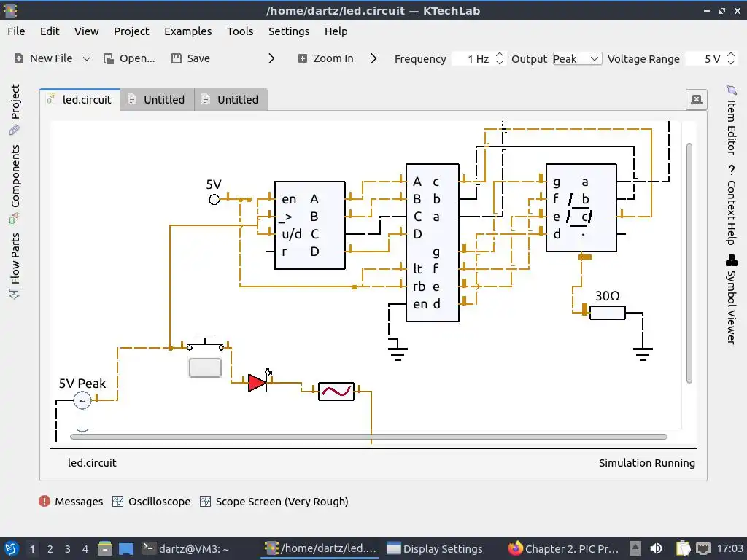Image resolution: width=747 pixels, height=560 pixels.
Task: Show the Messages panel
Action: click(x=71, y=502)
